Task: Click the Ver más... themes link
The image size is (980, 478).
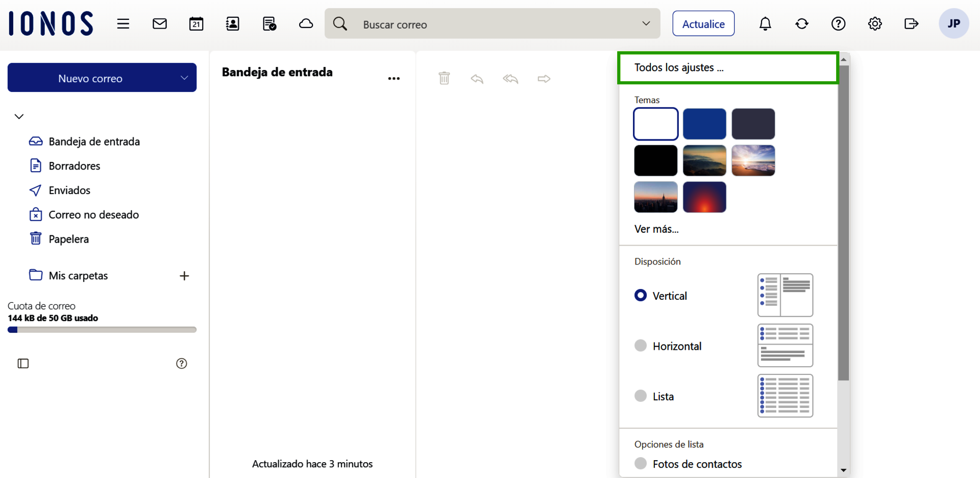Action: click(656, 229)
